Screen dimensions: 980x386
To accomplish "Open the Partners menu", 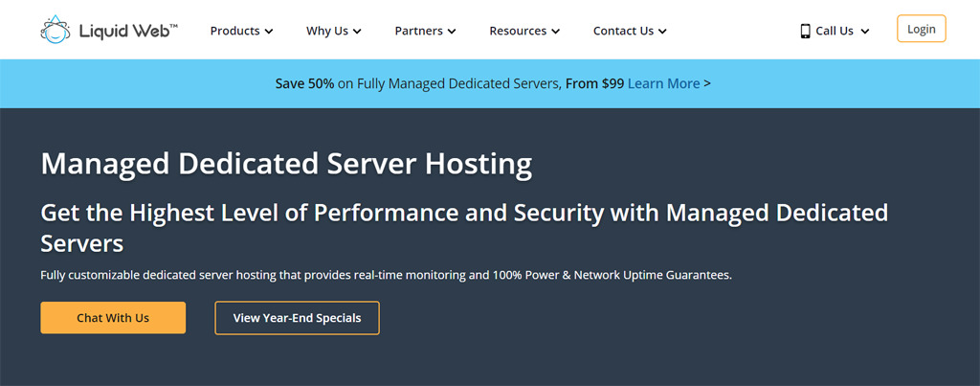I will 425,31.
